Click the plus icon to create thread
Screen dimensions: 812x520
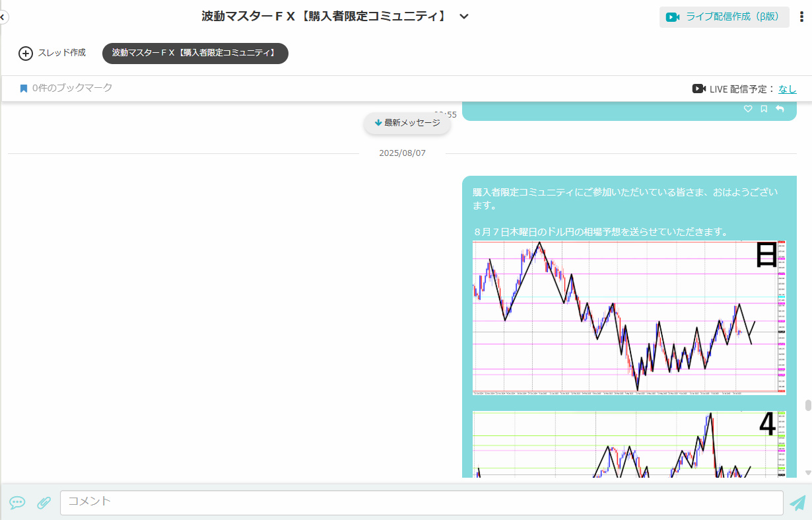(26, 54)
